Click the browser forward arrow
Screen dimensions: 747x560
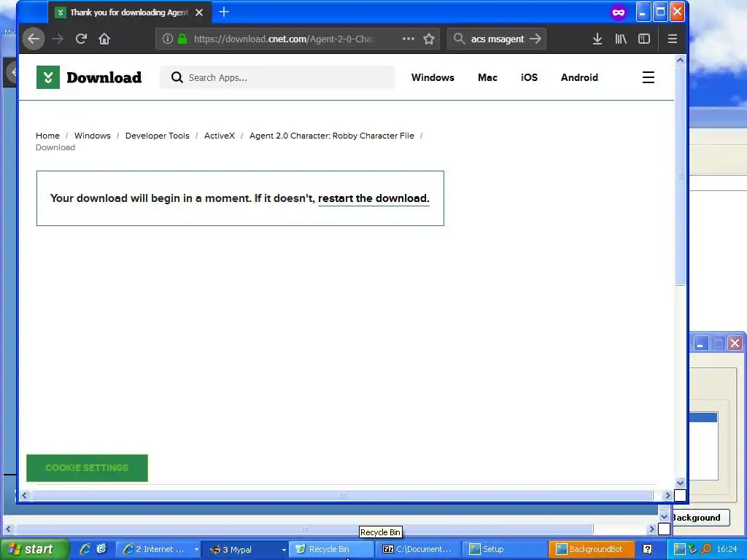58,39
